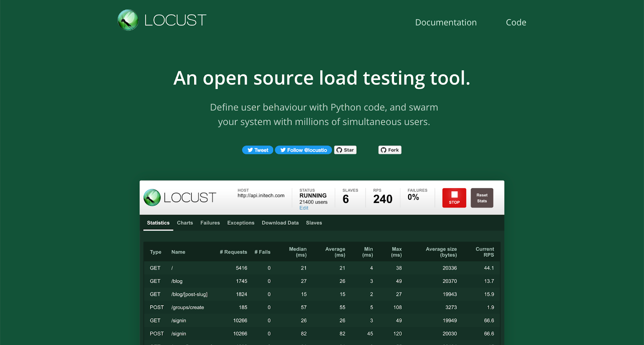
Task: Click the 3273 average size value
Action: [x=451, y=308]
